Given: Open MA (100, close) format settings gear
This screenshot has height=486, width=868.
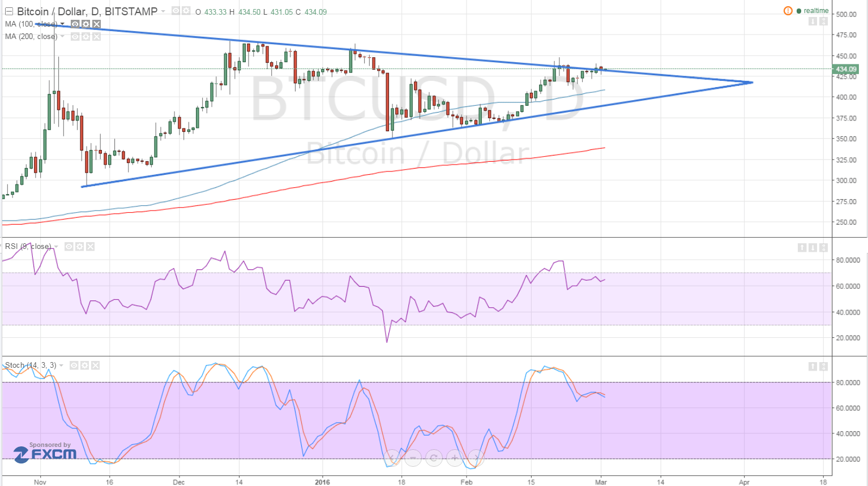Looking at the screenshot, I should pyautogui.click(x=85, y=24).
